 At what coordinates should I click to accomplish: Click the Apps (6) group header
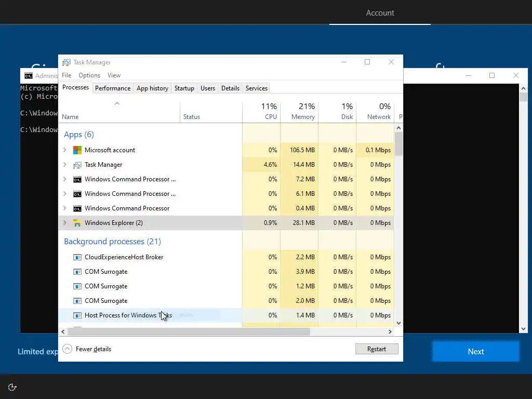pyautogui.click(x=79, y=135)
